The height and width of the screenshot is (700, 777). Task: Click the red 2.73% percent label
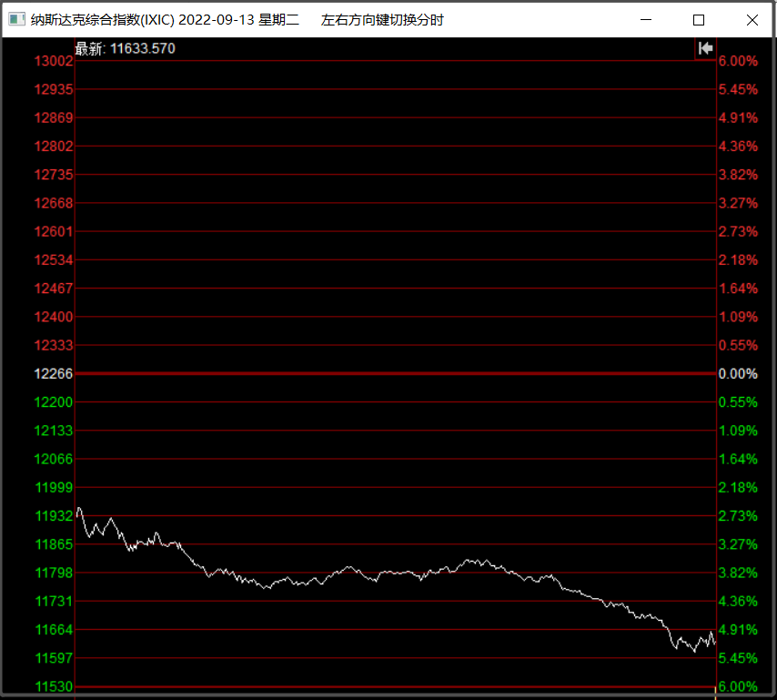tap(738, 231)
